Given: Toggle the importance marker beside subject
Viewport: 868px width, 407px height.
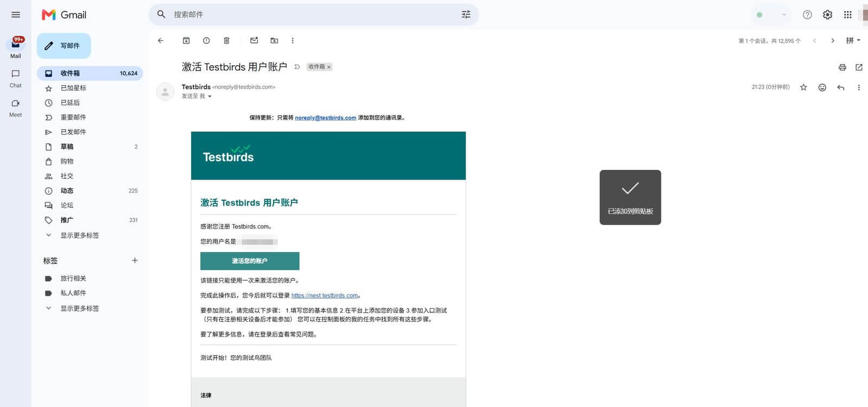Looking at the screenshot, I should pyautogui.click(x=297, y=67).
